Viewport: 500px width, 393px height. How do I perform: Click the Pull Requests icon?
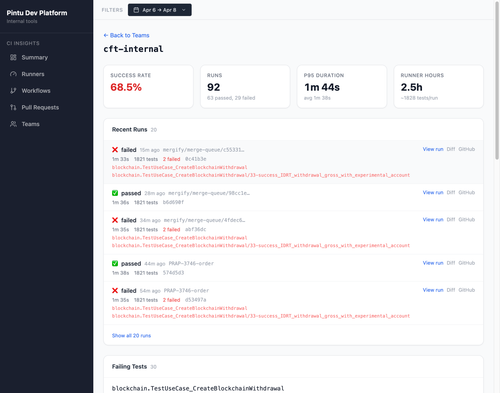13,107
